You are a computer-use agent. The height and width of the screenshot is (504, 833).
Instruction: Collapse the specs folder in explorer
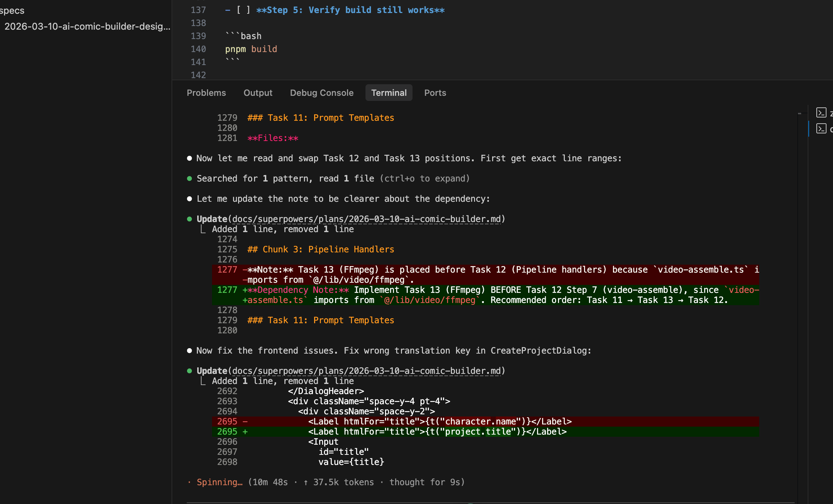(x=12, y=10)
